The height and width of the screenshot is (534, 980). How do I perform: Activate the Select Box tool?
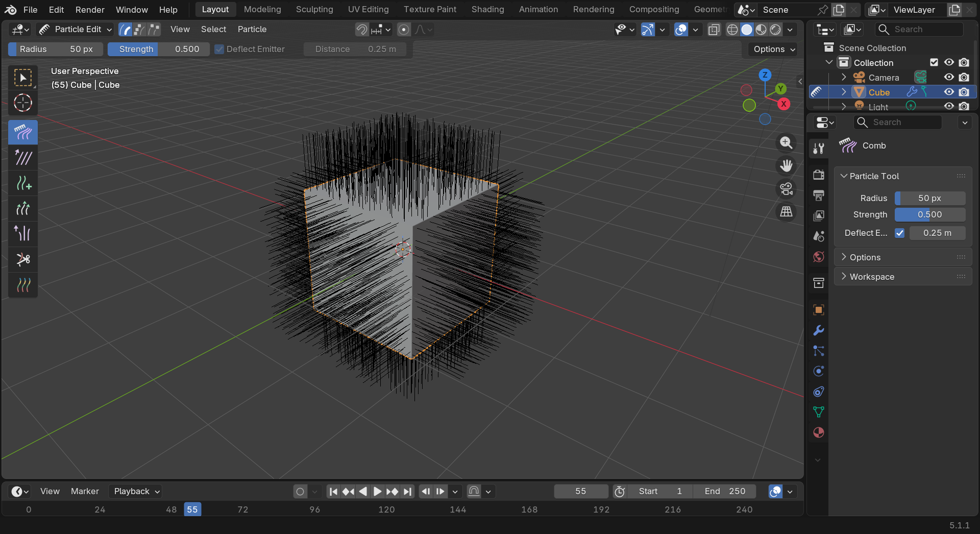point(23,78)
